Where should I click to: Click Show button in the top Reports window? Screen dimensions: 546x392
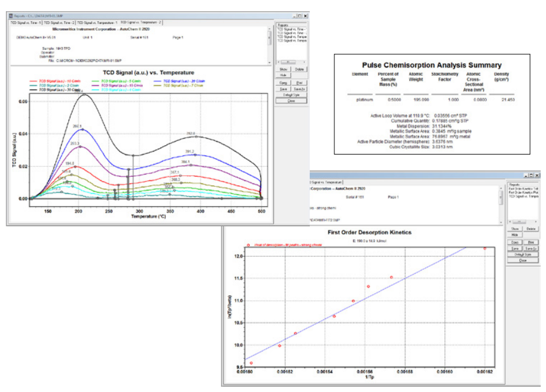[283, 69]
